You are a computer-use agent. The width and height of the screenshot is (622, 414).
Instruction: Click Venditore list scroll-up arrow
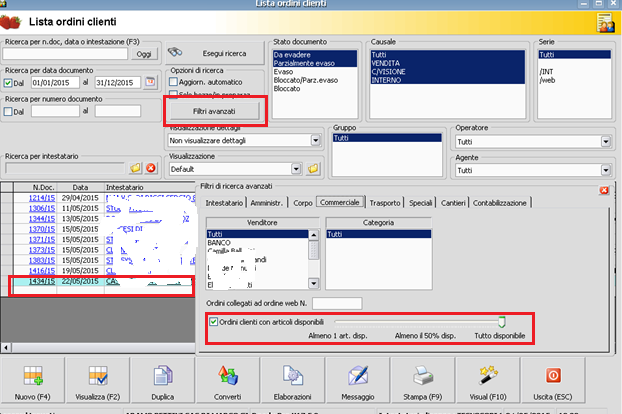click(313, 235)
